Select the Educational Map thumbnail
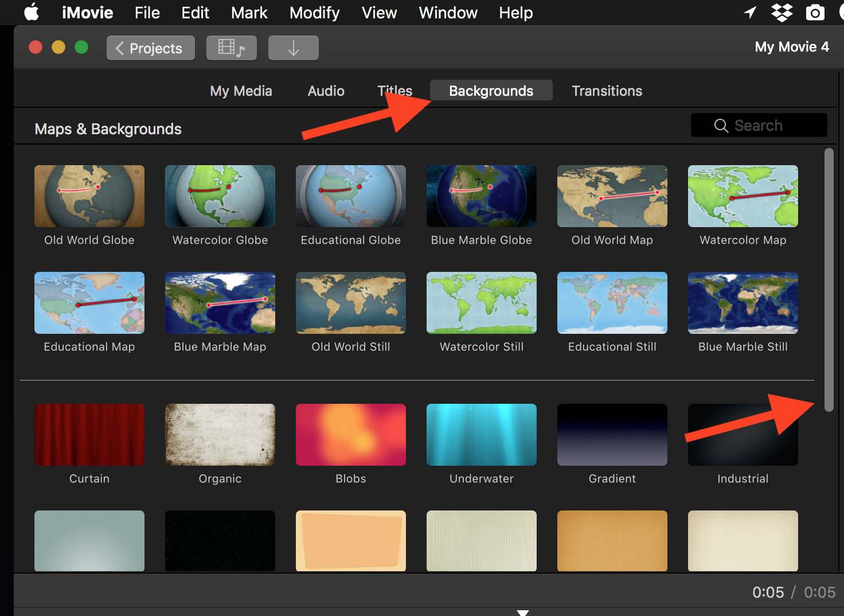This screenshot has width=844, height=616. coord(89,303)
